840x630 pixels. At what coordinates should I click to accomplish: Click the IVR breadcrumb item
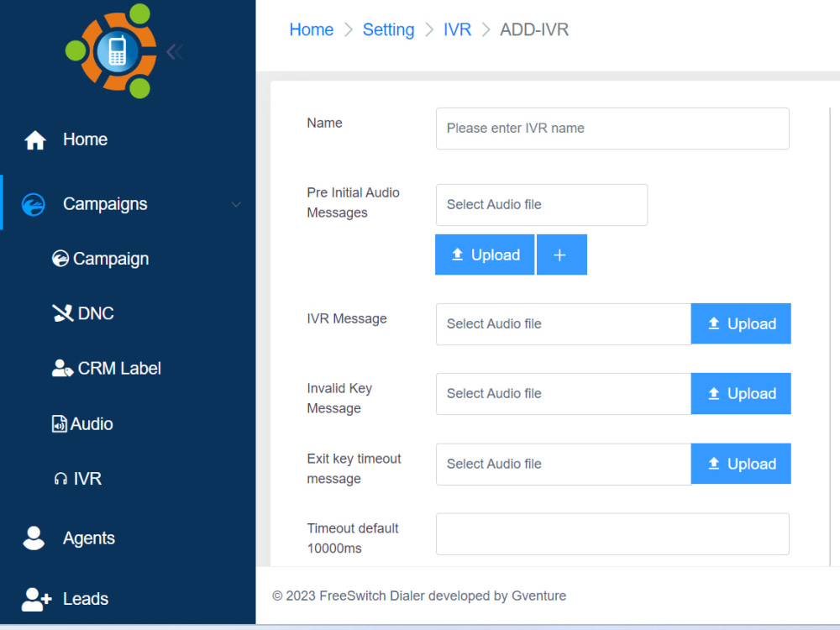(457, 29)
